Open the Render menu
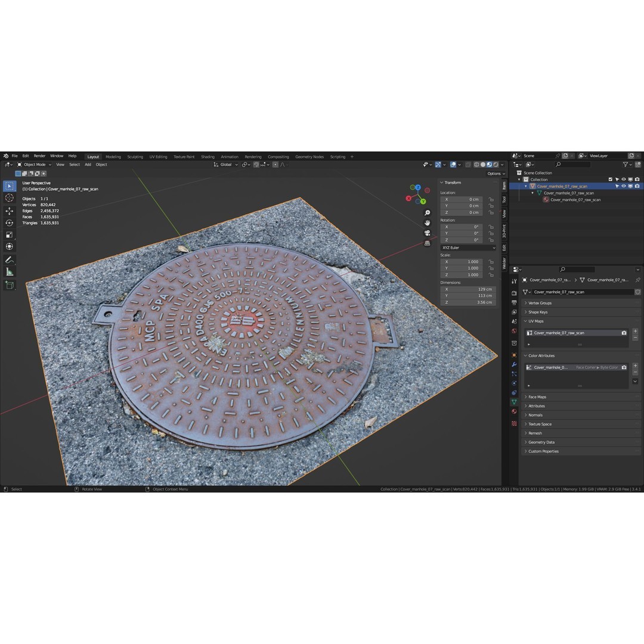Viewport: 644px width, 644px height. (39, 156)
